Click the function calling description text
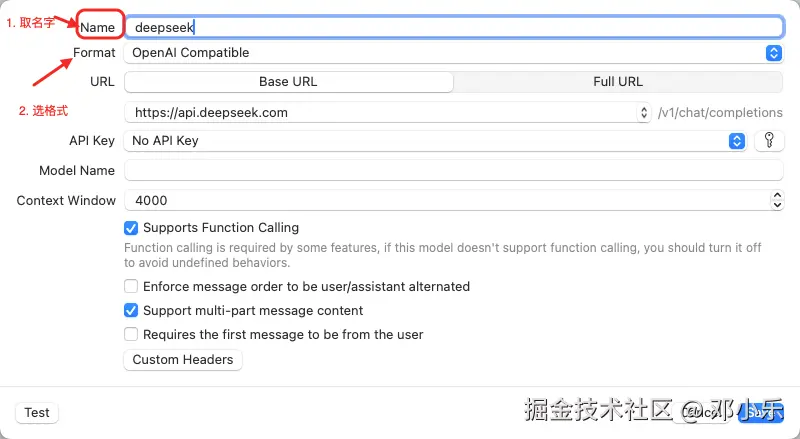Screen dimensions: 800x439 coord(442,255)
